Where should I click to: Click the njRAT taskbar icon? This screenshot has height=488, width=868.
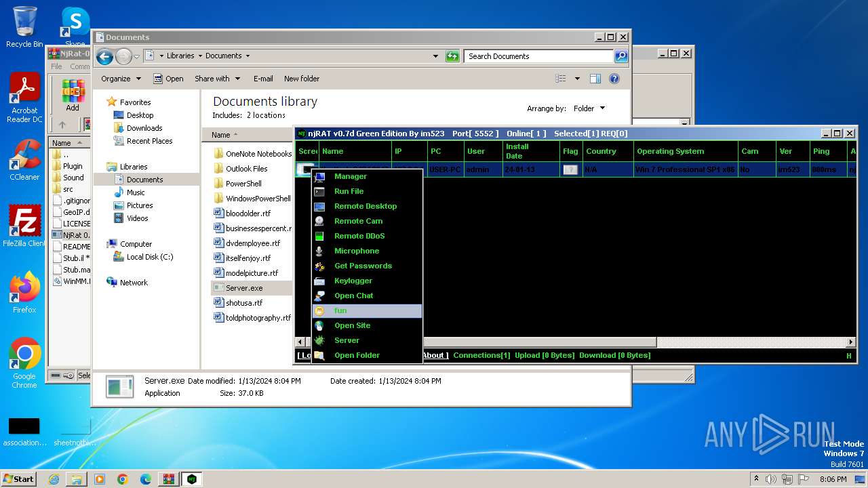(x=193, y=479)
